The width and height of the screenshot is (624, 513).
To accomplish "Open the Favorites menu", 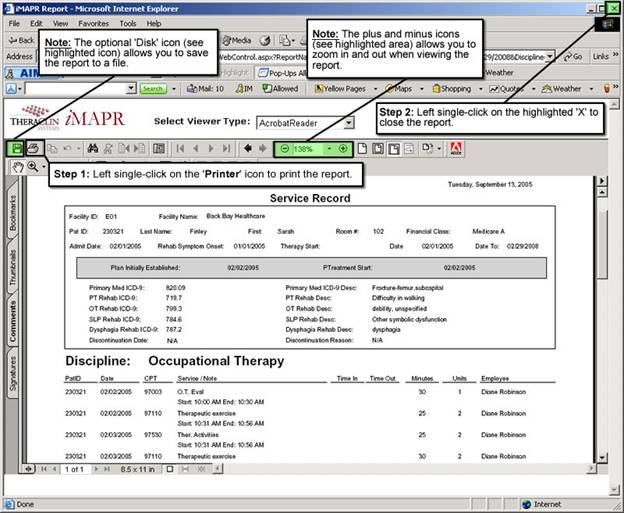I will [x=93, y=23].
